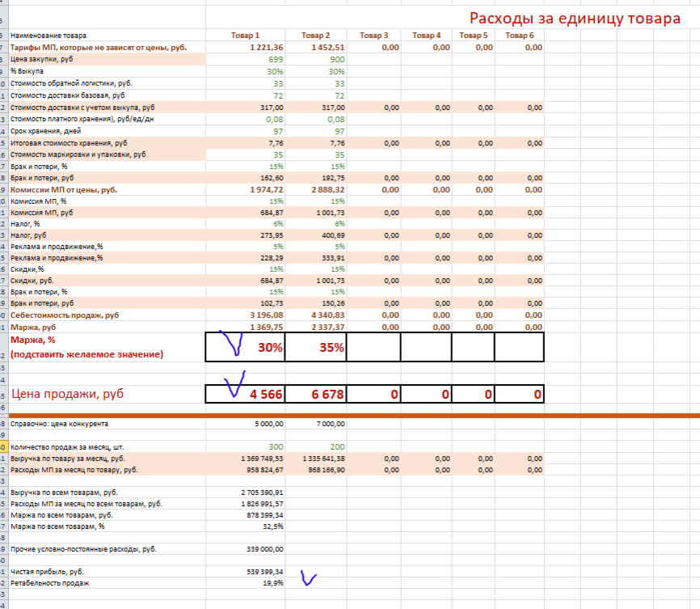Click sale price cell 6 678
The height and width of the screenshot is (609, 700).
315,394
